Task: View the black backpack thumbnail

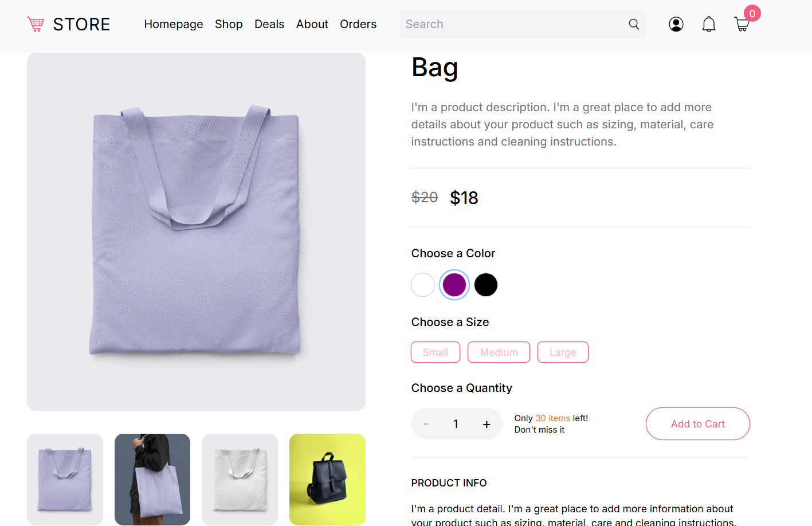Action: click(327, 480)
